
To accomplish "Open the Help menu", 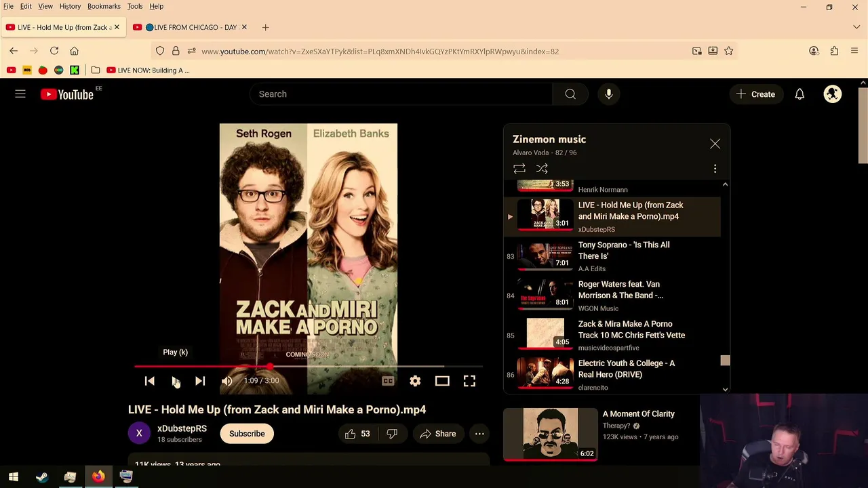I will pos(157,6).
